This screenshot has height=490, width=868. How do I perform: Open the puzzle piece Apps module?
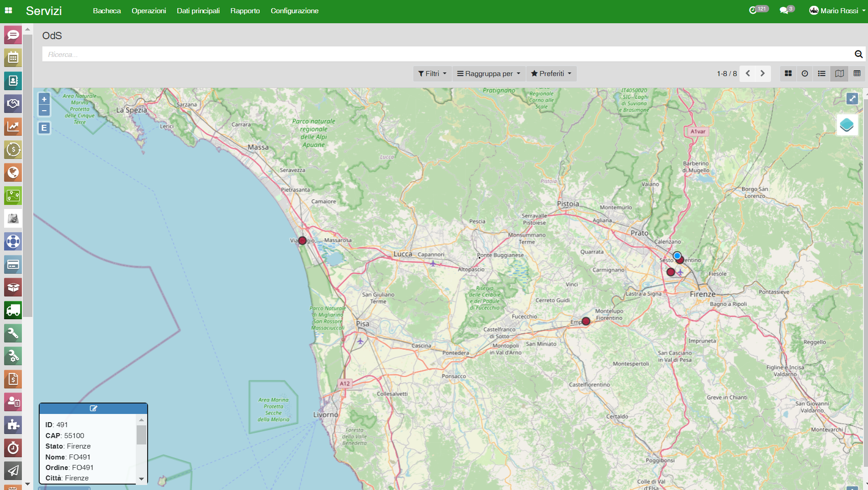13,425
